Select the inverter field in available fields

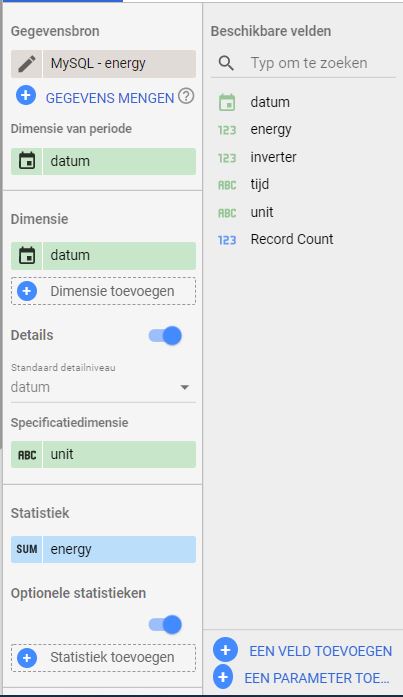[x=273, y=157]
